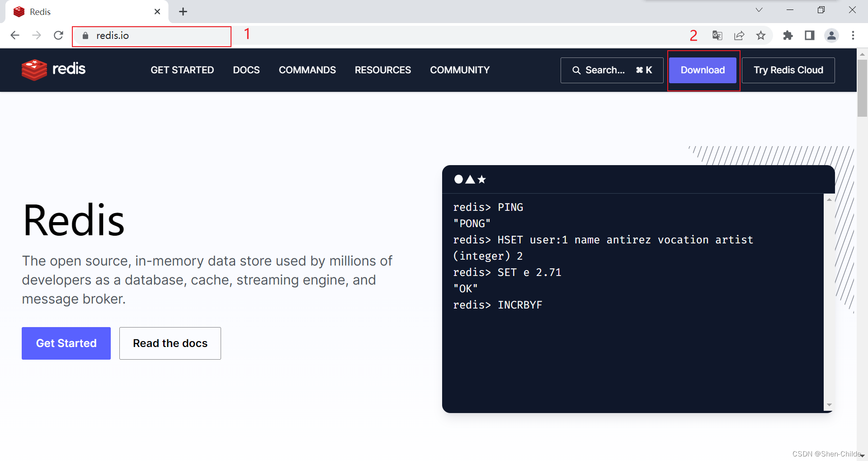Open GET STARTED menu
868x461 pixels.
click(182, 70)
